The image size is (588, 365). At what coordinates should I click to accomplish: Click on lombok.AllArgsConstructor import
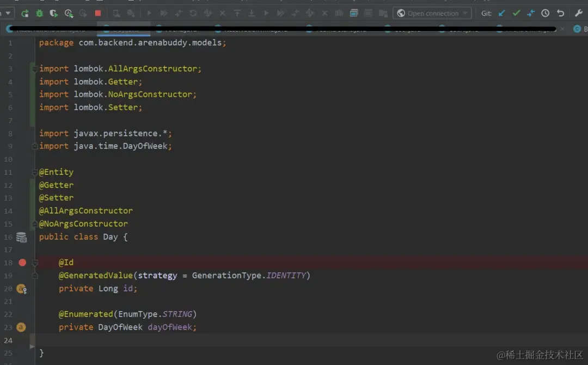pyautogui.click(x=137, y=69)
